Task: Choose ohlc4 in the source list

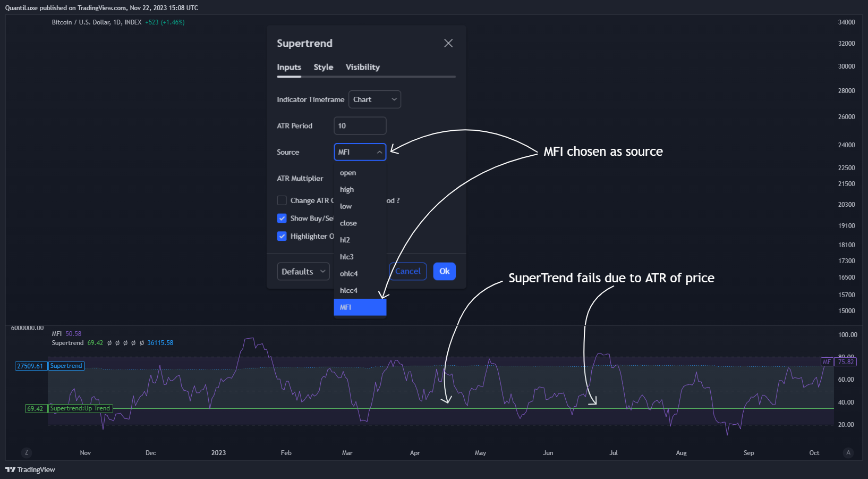Action: (x=360, y=274)
